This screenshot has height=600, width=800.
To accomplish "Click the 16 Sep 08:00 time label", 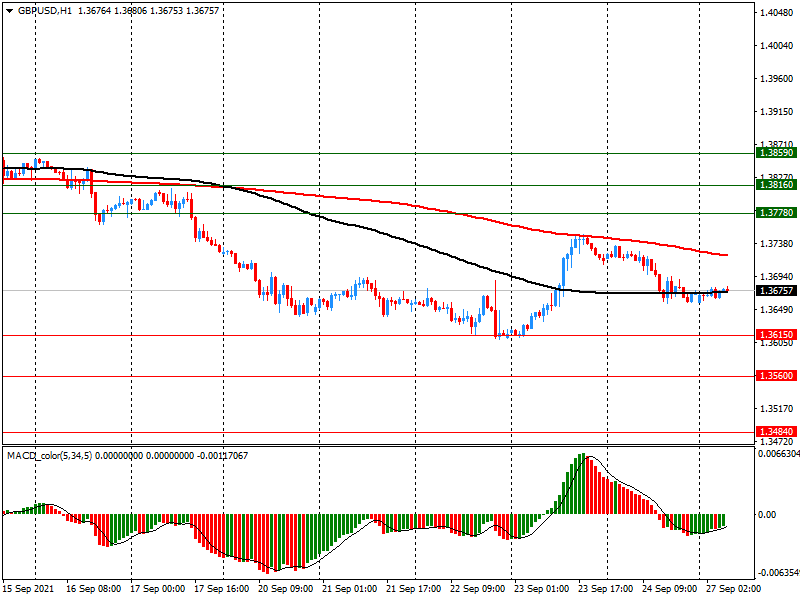I will click(x=93, y=589).
